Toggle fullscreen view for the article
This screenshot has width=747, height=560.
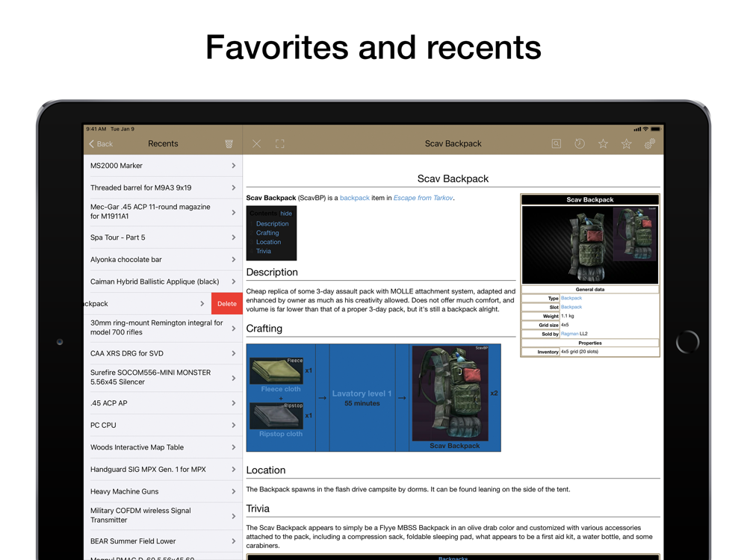(x=279, y=144)
